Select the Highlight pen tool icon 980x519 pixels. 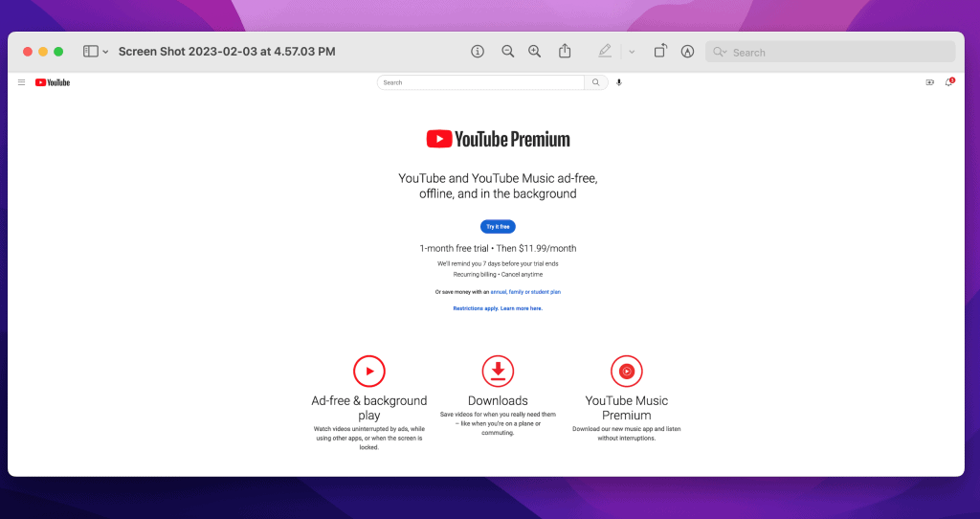click(x=605, y=52)
